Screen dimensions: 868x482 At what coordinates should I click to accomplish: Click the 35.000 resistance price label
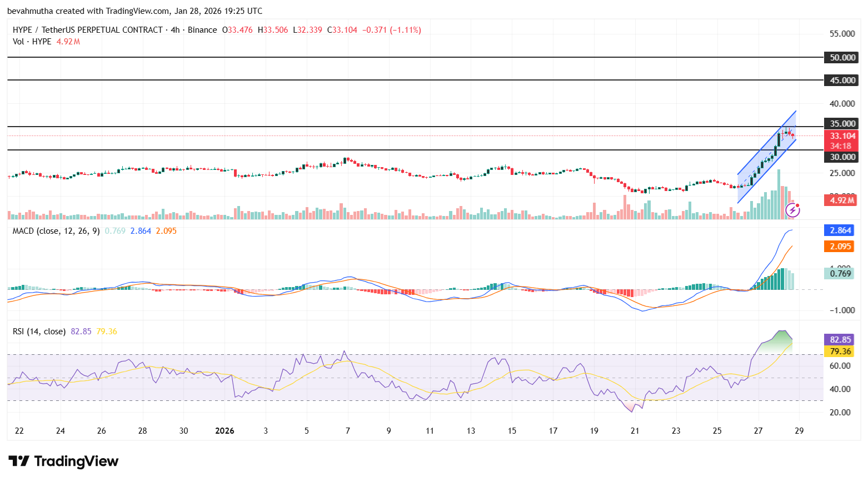(840, 123)
